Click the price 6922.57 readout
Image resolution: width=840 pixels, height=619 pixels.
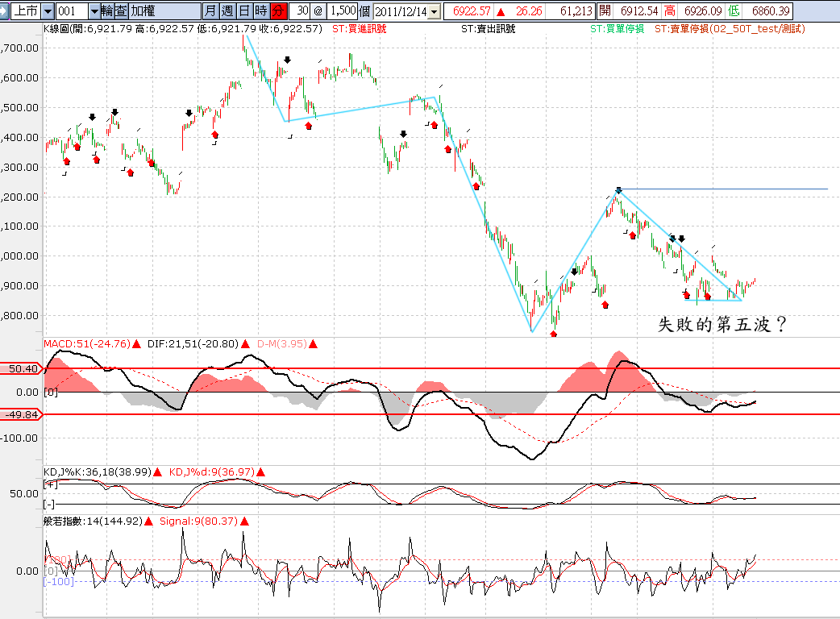tap(472, 10)
